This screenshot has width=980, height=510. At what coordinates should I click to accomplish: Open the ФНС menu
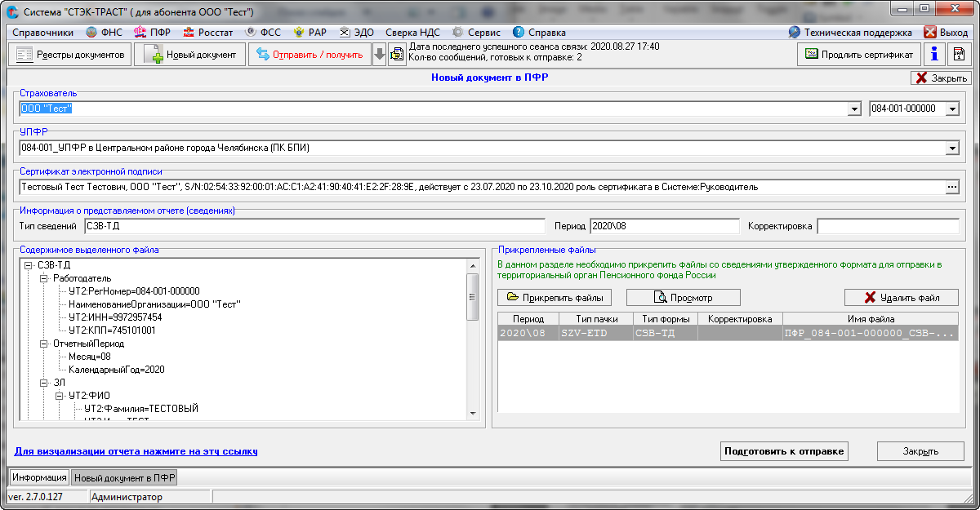point(104,33)
